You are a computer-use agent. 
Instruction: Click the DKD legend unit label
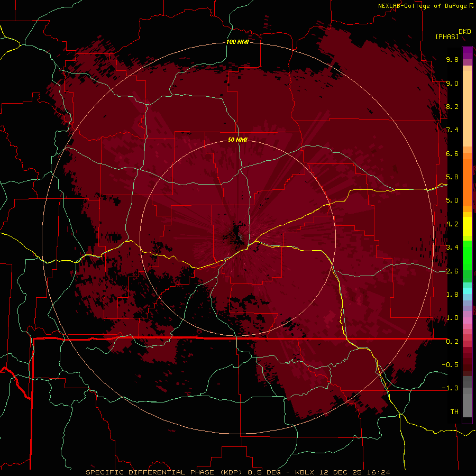(465, 32)
